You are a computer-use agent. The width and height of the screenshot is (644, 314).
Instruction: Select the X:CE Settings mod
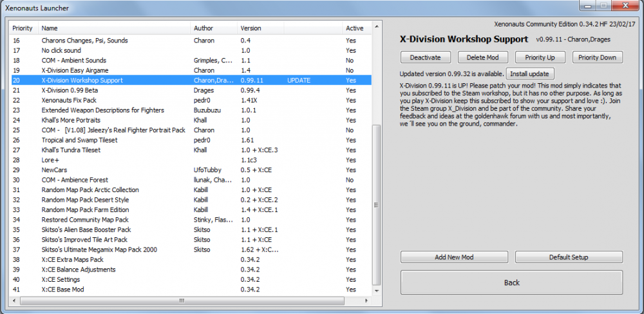click(191, 279)
